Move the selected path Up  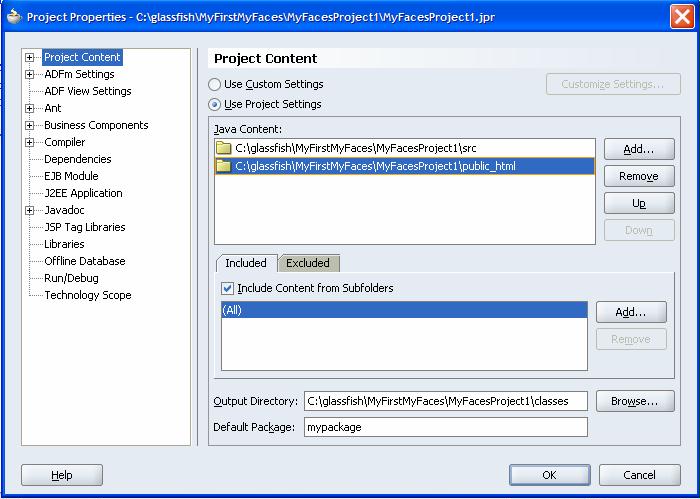[x=638, y=203]
